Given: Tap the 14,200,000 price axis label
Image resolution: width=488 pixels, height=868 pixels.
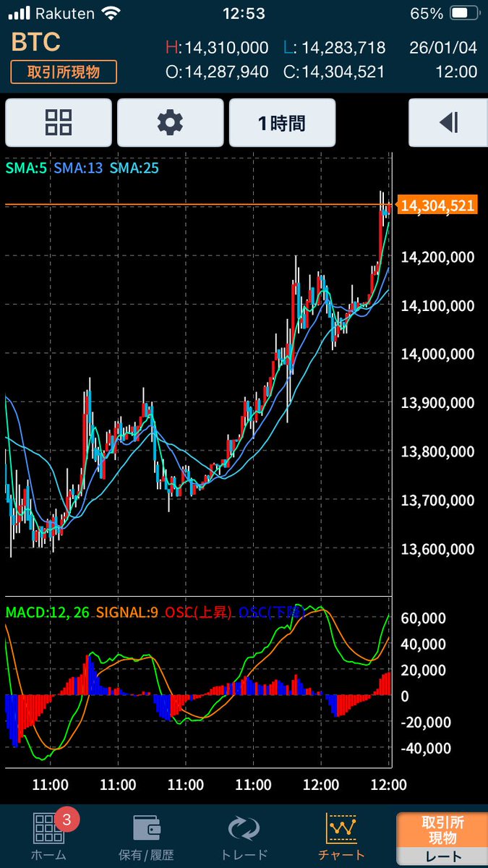Looking at the screenshot, I should 437,258.
